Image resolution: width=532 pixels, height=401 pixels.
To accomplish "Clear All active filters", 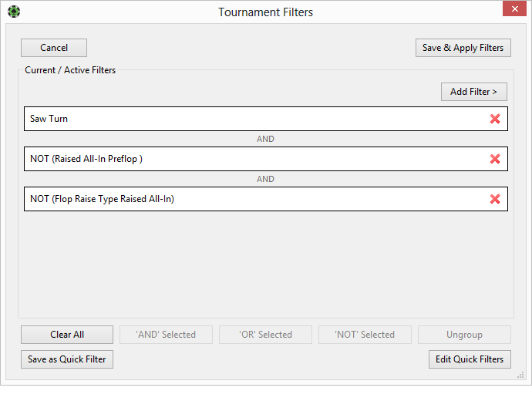I will point(67,335).
